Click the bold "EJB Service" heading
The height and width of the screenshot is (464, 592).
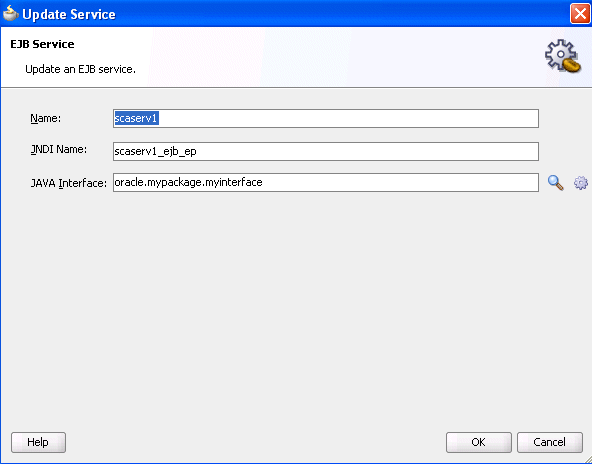(42, 44)
